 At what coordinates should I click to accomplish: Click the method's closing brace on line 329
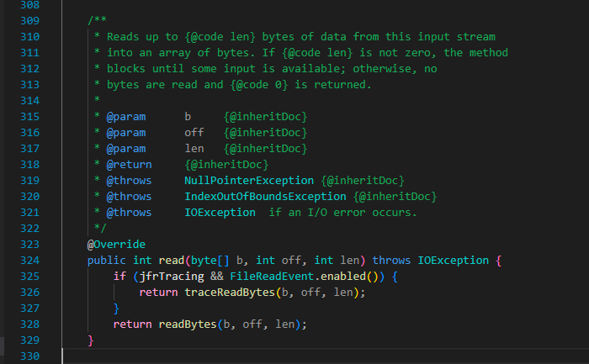coord(91,340)
